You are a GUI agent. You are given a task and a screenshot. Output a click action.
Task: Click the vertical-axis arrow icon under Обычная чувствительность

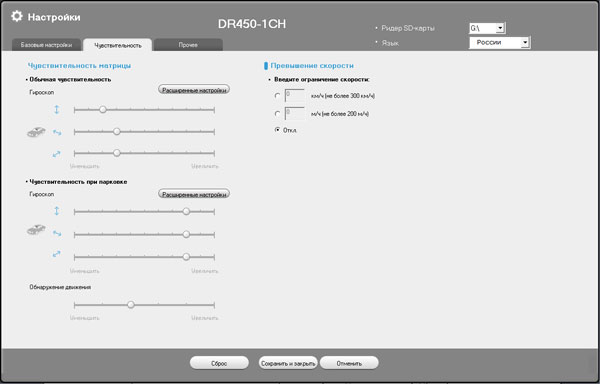56,110
